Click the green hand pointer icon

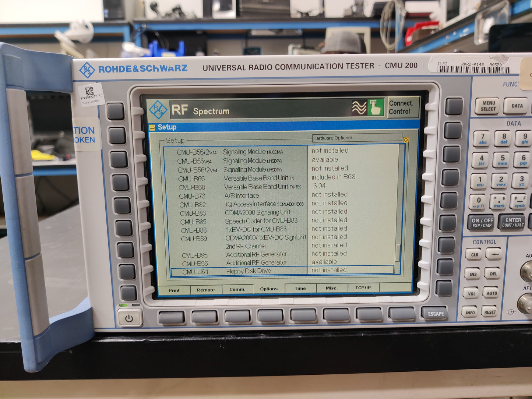click(x=376, y=108)
